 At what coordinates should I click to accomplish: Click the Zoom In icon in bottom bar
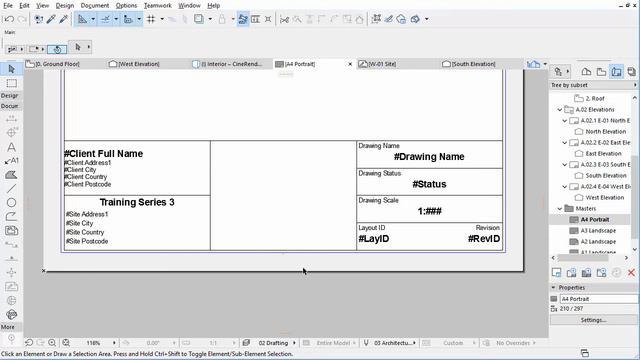[x=52, y=343]
